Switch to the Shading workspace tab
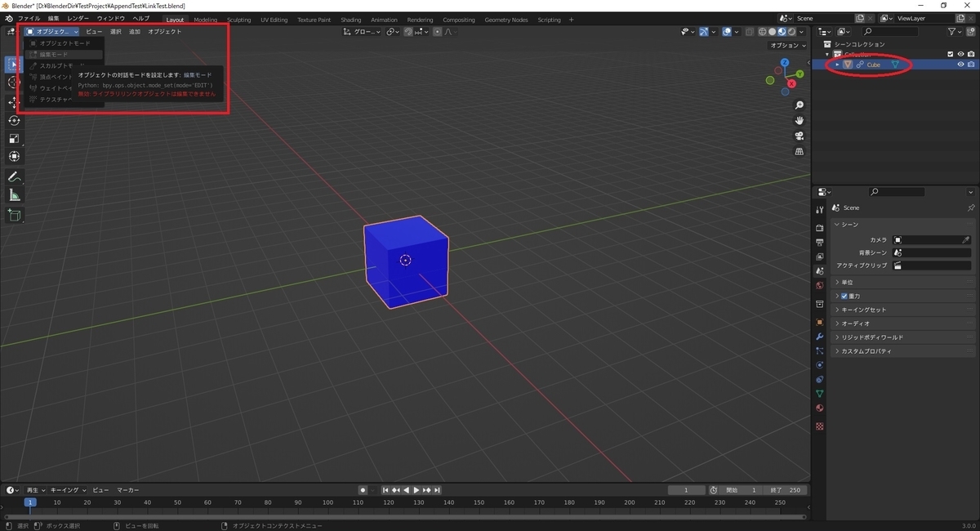The width and height of the screenshot is (980, 531). 351,20
